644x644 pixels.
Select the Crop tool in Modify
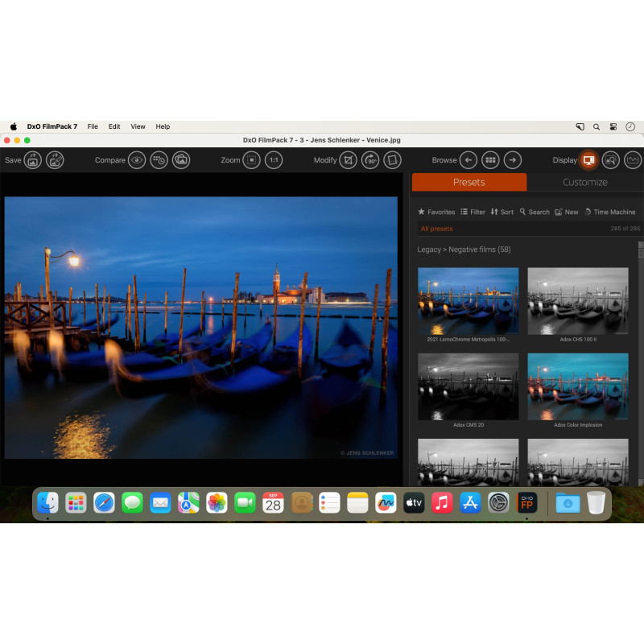[x=348, y=160]
